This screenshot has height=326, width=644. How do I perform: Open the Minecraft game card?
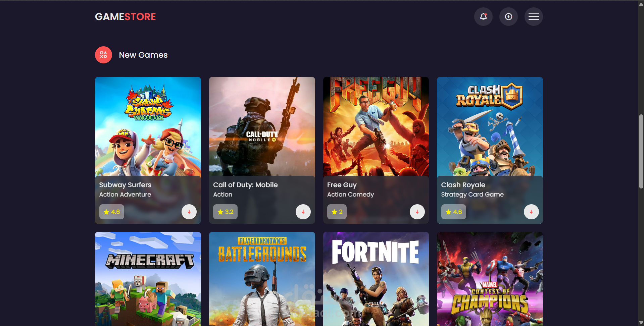click(148, 279)
